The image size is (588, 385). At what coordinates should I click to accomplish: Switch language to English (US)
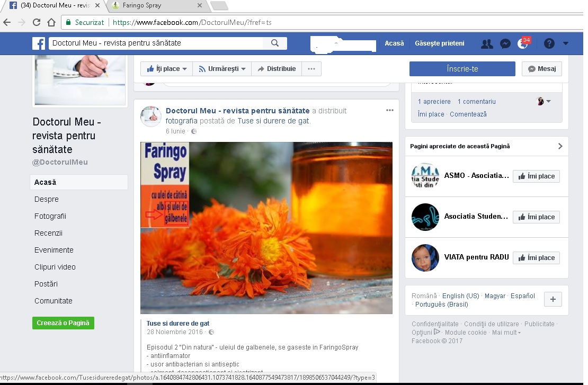[460, 296]
